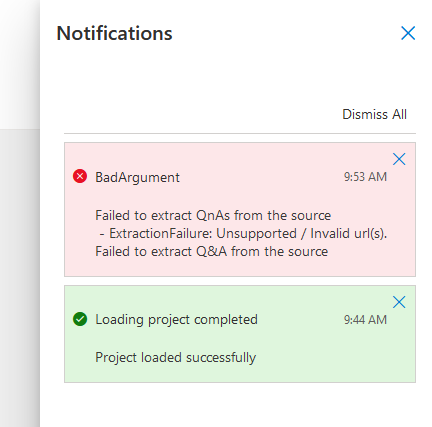This screenshot has width=432, height=427.
Task: Click the Project loaded successfully message
Action: coord(176,357)
